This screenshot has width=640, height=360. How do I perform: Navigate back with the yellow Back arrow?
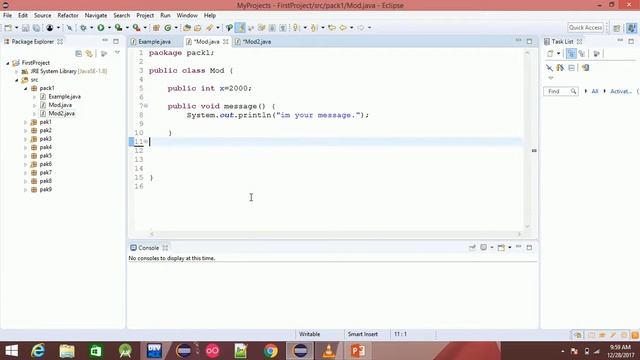(x=343, y=28)
